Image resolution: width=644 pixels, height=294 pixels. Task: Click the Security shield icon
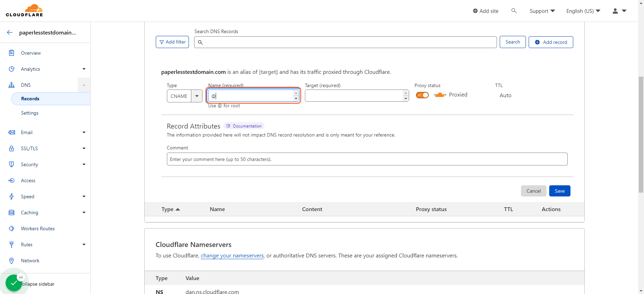click(x=11, y=164)
